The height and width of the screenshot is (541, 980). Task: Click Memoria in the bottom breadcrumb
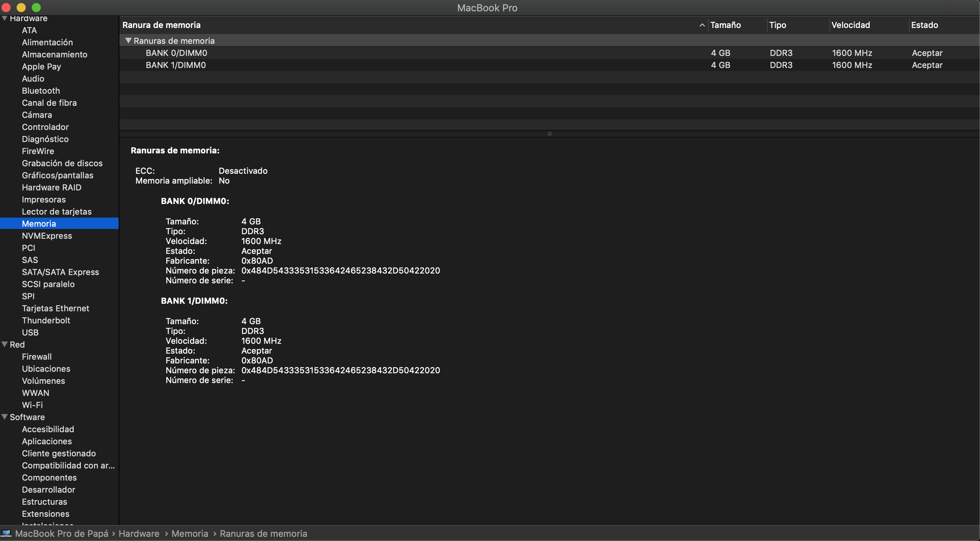point(189,533)
